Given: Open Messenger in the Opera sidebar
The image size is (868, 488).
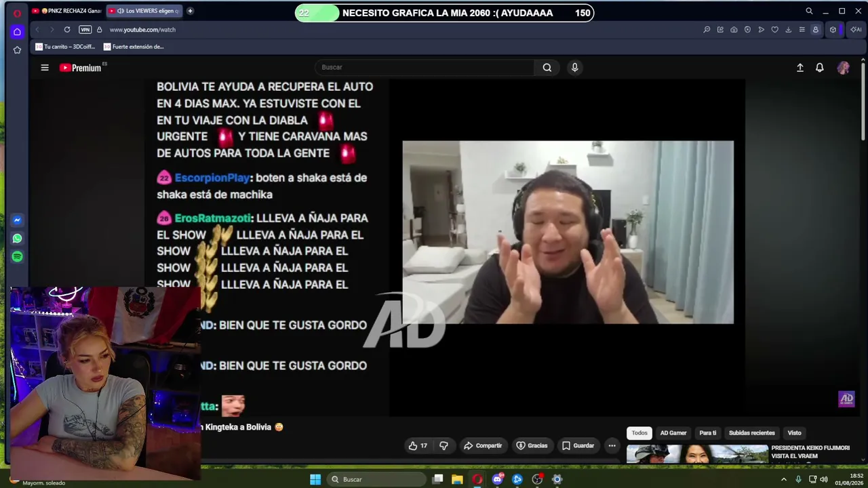Looking at the screenshot, I should click(x=17, y=220).
